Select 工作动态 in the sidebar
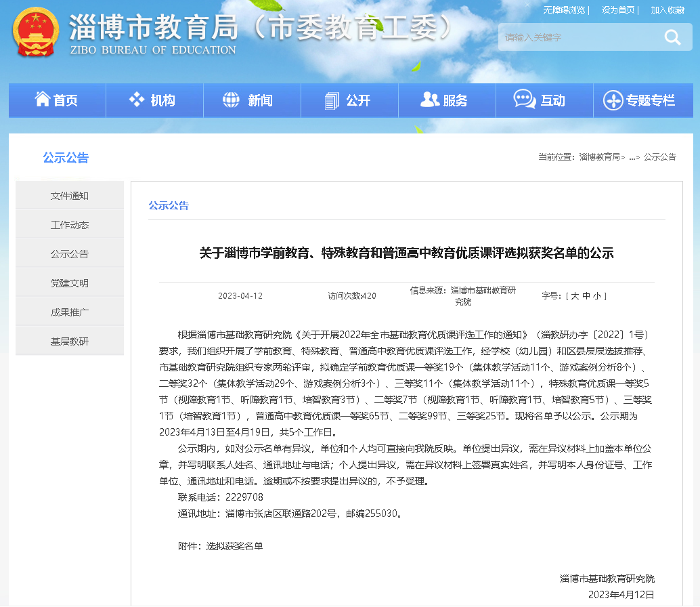The height and width of the screenshot is (607, 700). point(70,225)
